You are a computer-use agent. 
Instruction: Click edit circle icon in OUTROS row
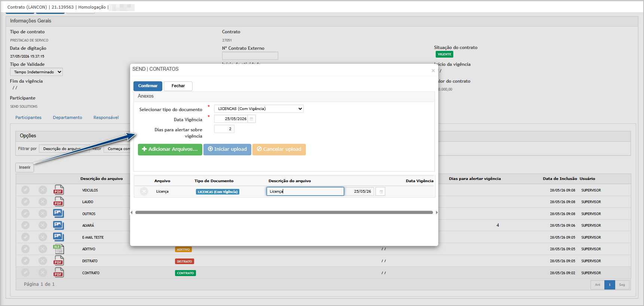pos(25,214)
